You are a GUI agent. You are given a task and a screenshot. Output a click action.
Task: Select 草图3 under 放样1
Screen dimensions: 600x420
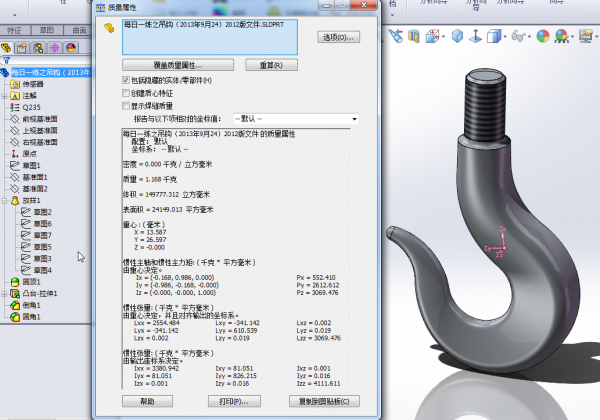[42, 259]
